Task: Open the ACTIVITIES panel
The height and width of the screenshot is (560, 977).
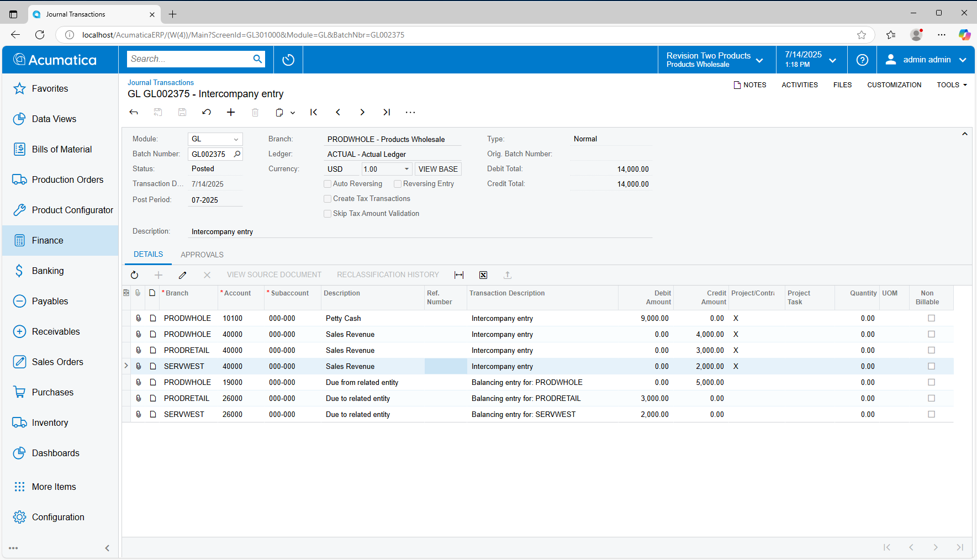Action: coord(800,85)
